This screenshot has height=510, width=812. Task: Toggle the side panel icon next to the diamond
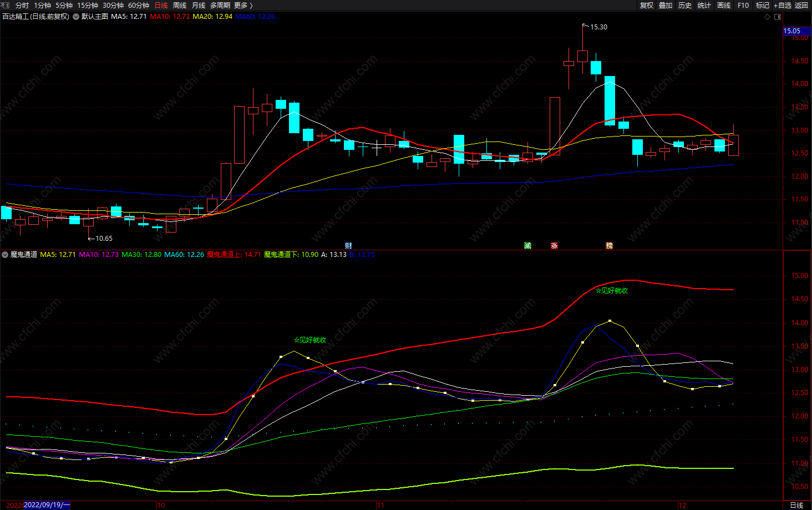pos(778,17)
